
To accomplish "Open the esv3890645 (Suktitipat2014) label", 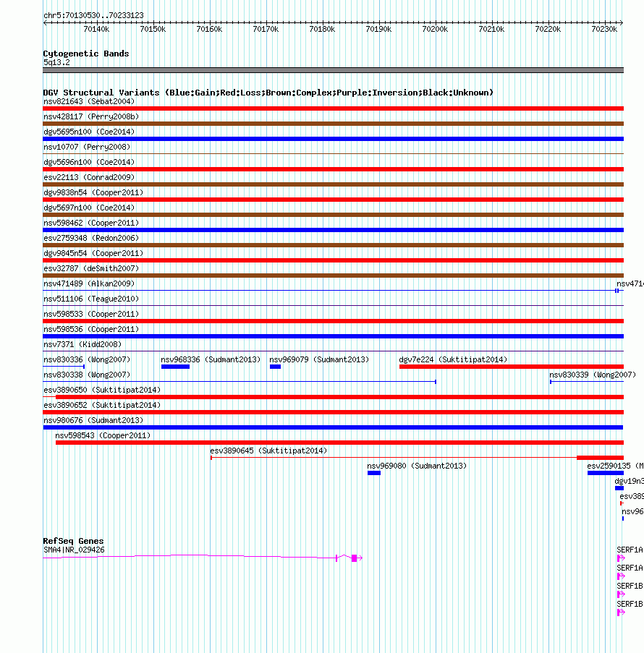I will tap(268, 451).
